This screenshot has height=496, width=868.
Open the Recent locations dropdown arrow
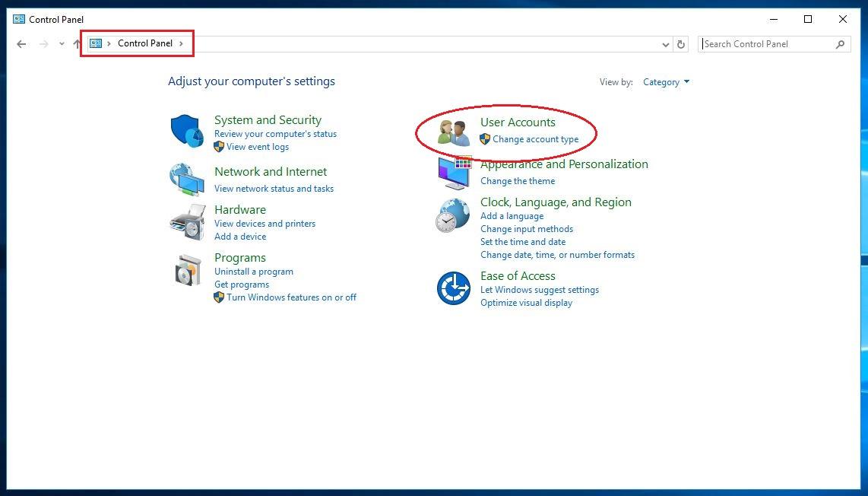click(62, 44)
